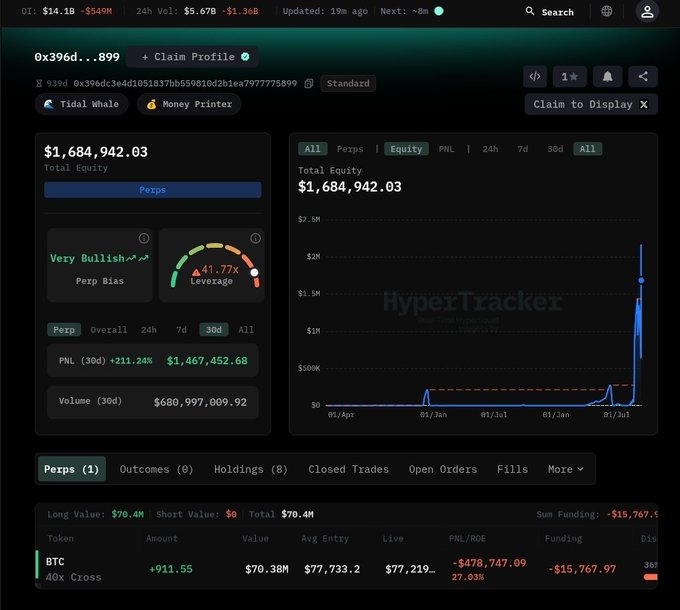The width and height of the screenshot is (680, 610).
Task: Click the Tidal Whale badge
Action: point(82,104)
